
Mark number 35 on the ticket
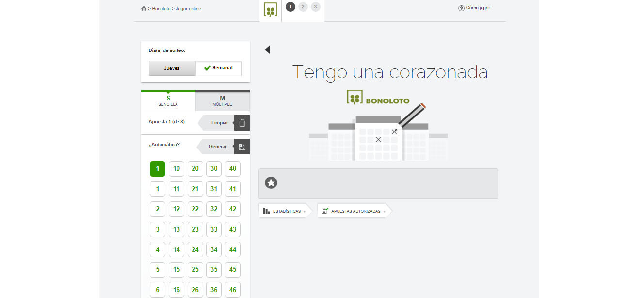[214, 270]
